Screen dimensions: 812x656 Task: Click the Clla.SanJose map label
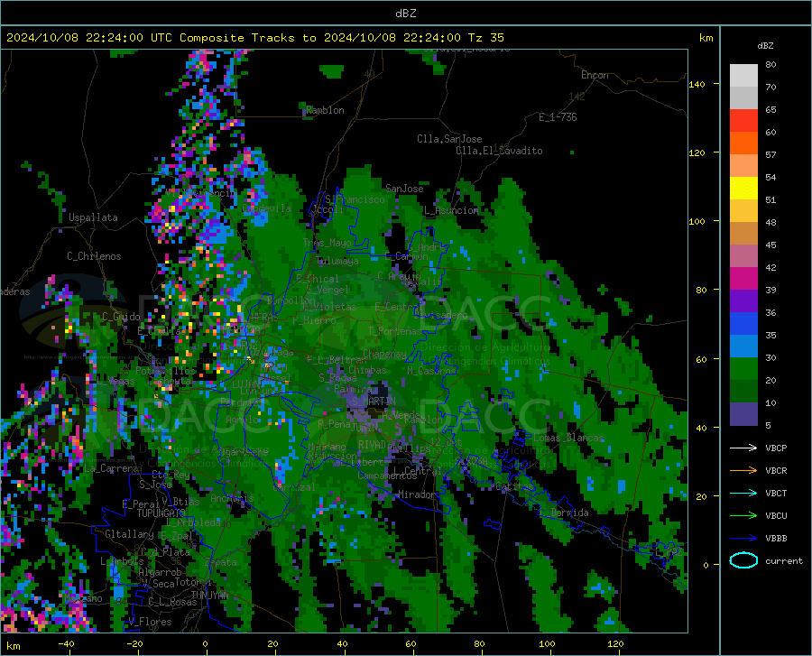[449, 139]
